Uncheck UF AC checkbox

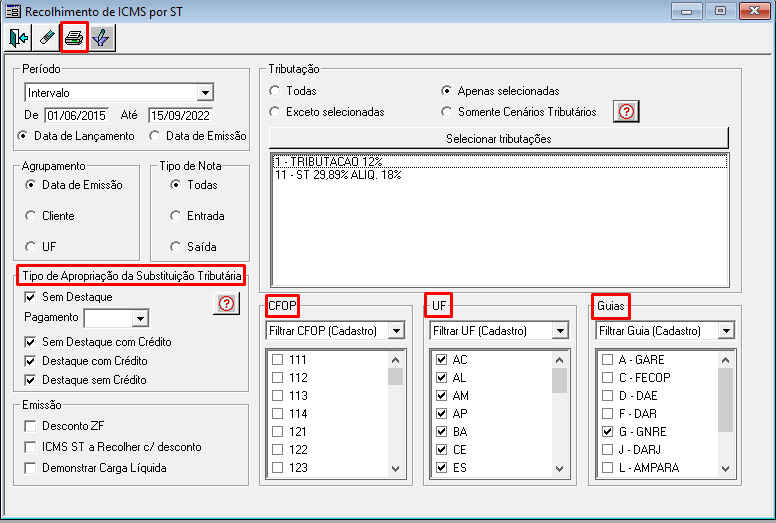441,360
